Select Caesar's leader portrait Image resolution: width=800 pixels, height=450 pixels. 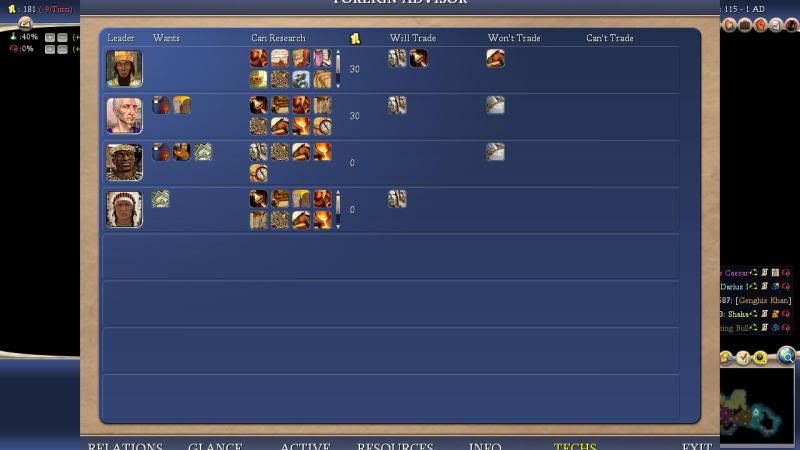pyautogui.click(x=124, y=115)
